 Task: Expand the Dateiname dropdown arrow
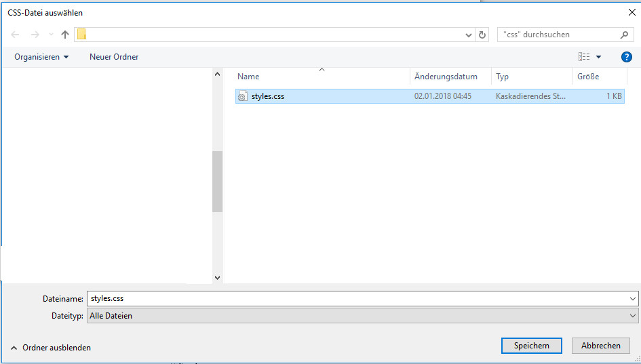pos(633,299)
